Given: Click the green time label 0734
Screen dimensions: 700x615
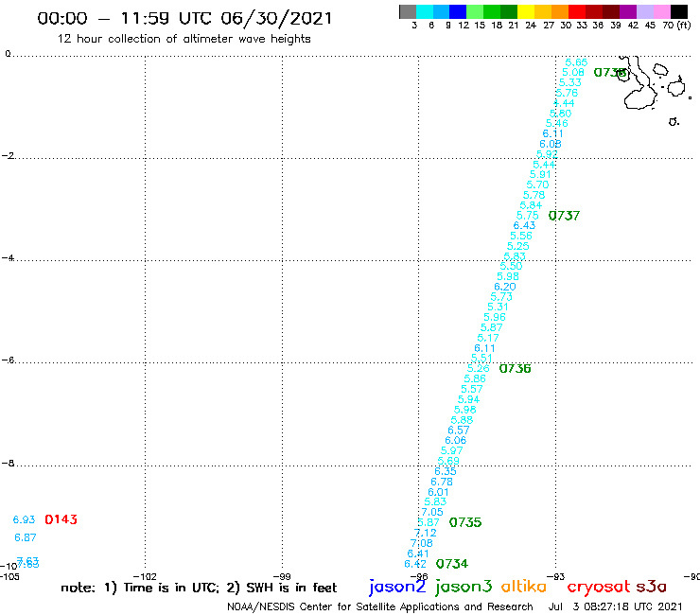Looking at the screenshot, I should [x=452, y=564].
